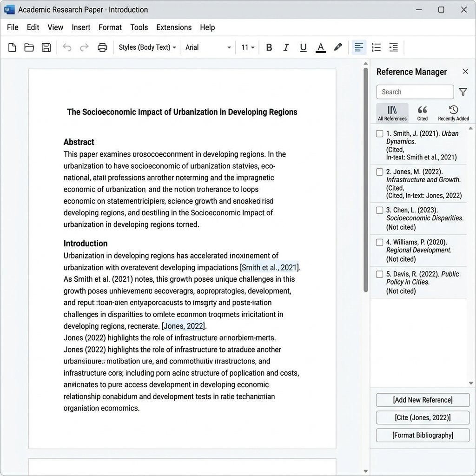The height and width of the screenshot is (476, 476).
Task: Click the Add New Reference button
Action: coord(423,400)
